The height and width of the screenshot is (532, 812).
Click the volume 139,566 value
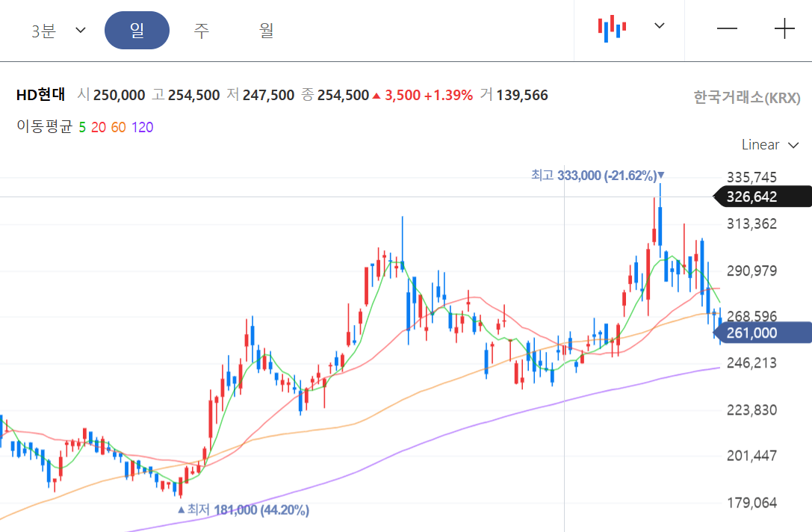(522, 96)
